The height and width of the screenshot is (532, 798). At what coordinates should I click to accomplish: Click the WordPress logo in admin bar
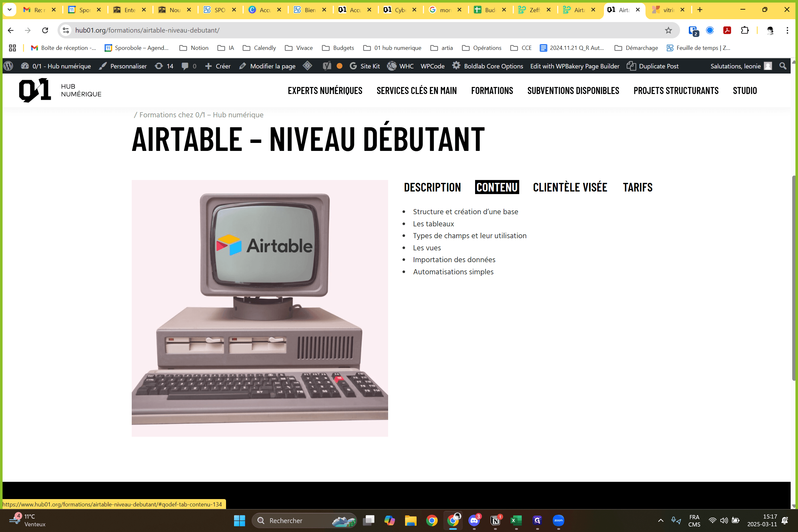pyautogui.click(x=8, y=66)
